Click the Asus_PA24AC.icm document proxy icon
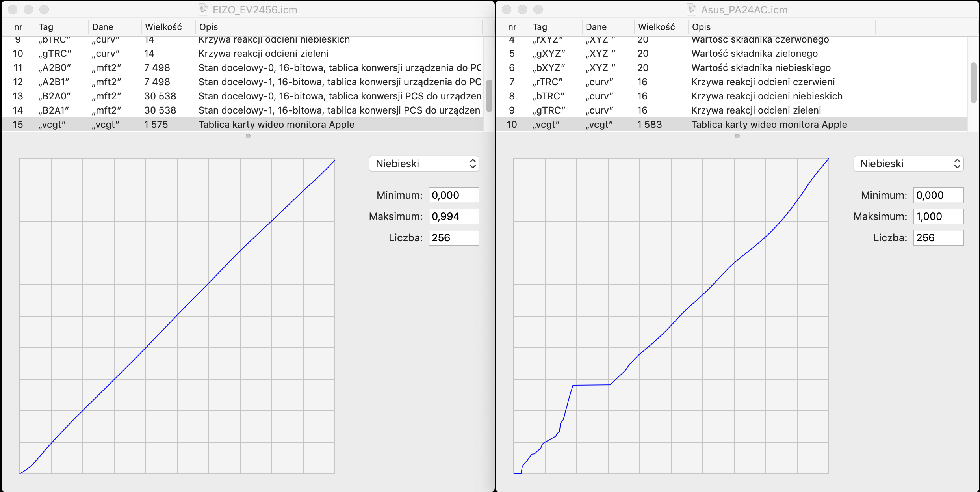The width and height of the screenshot is (980, 492). [x=692, y=9]
